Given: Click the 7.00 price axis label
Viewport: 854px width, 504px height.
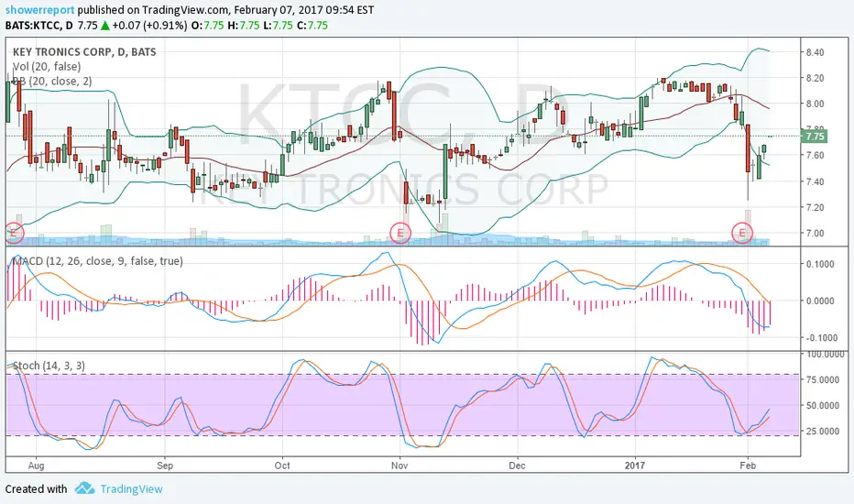Looking at the screenshot, I should [815, 233].
